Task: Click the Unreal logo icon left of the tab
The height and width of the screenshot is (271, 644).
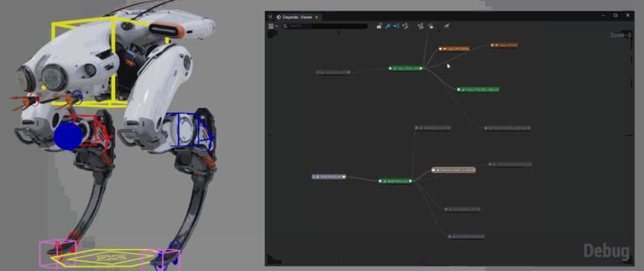Action: point(271,16)
